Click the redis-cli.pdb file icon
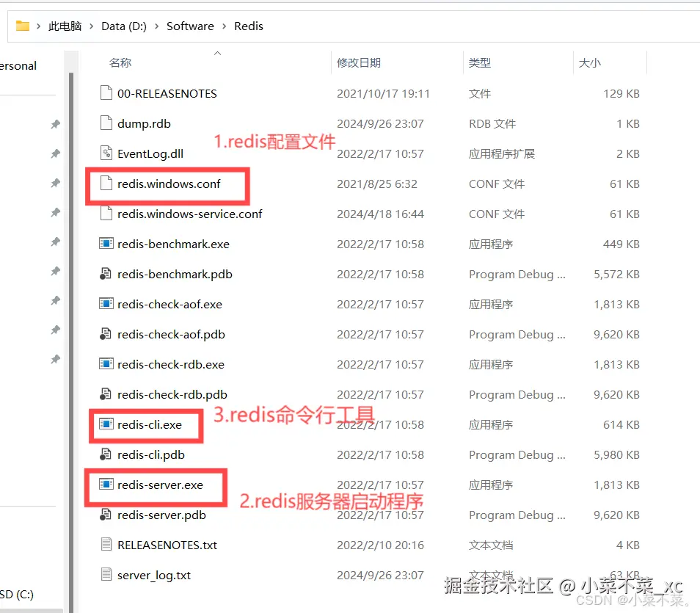The height and width of the screenshot is (613, 700). tap(106, 454)
